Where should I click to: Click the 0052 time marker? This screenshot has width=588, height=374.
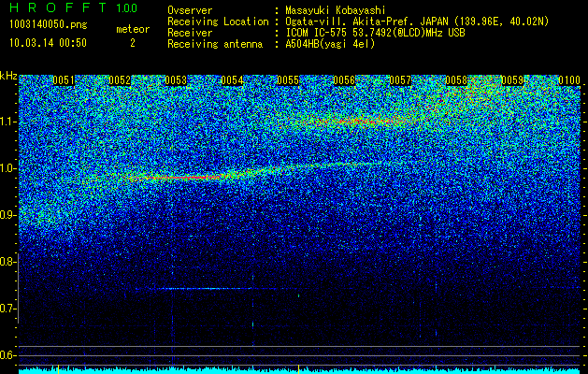pyautogui.click(x=120, y=80)
